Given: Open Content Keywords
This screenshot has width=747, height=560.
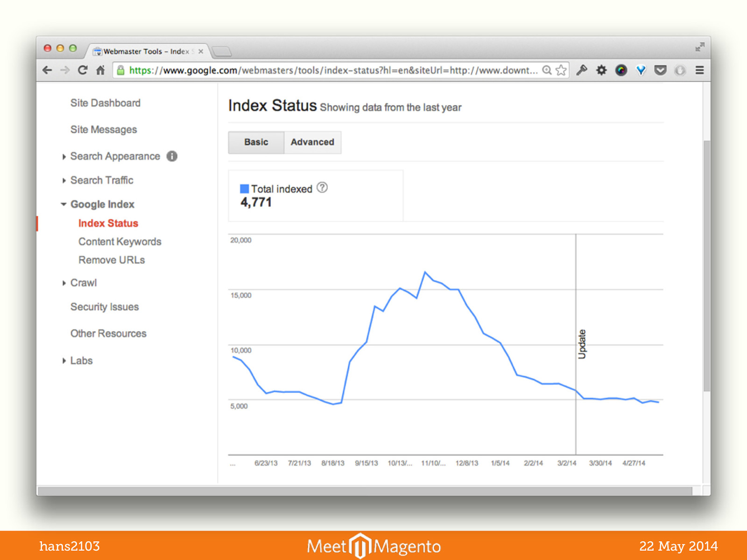Looking at the screenshot, I should [120, 242].
